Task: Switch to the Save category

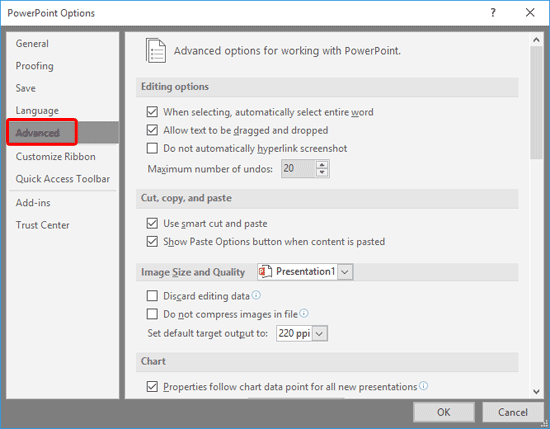Action: [x=62, y=88]
